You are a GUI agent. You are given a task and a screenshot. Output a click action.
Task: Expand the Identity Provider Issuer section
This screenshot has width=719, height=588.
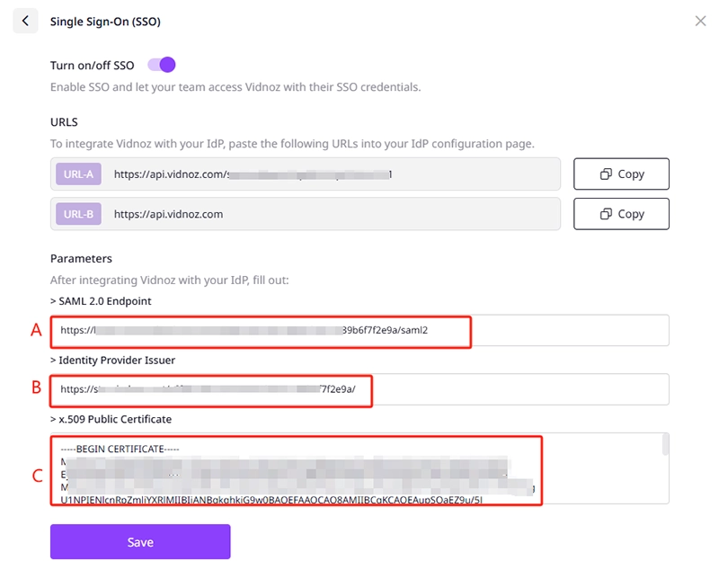pyautogui.click(x=112, y=360)
